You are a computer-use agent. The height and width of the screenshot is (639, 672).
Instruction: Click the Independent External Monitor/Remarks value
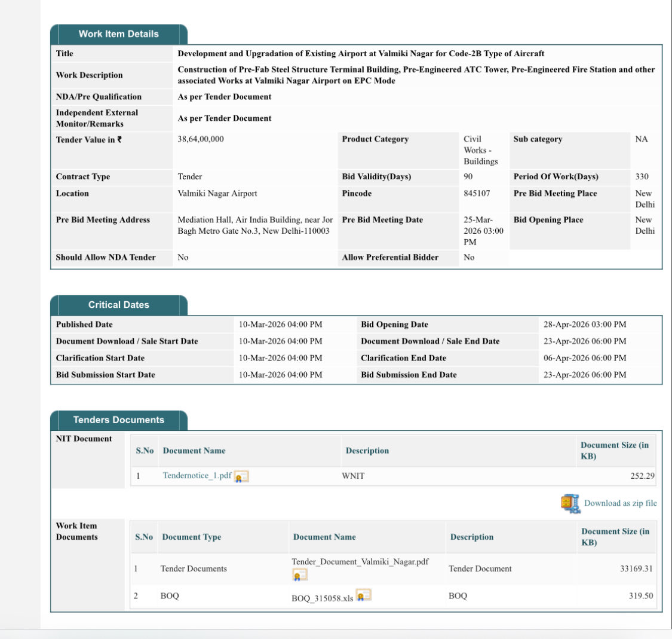tap(225, 118)
